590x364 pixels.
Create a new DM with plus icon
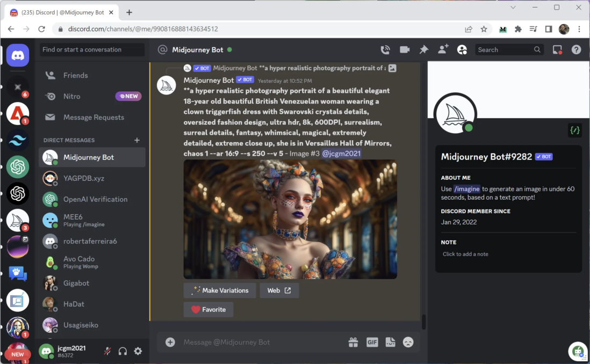[x=137, y=140]
